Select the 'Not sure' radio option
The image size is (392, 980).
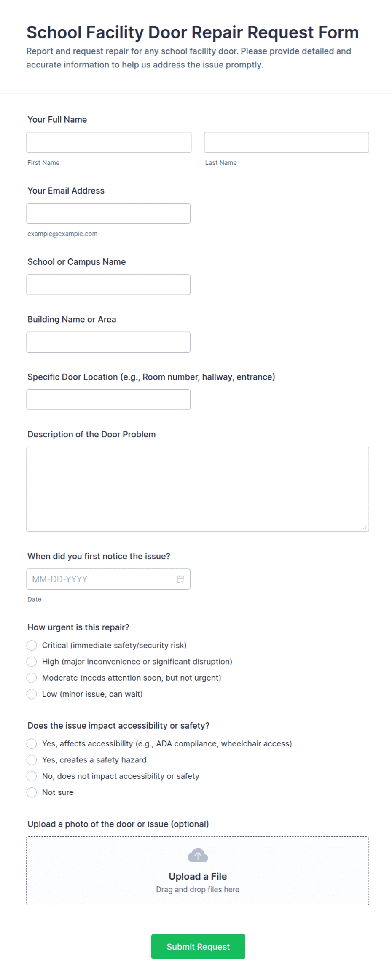point(32,792)
